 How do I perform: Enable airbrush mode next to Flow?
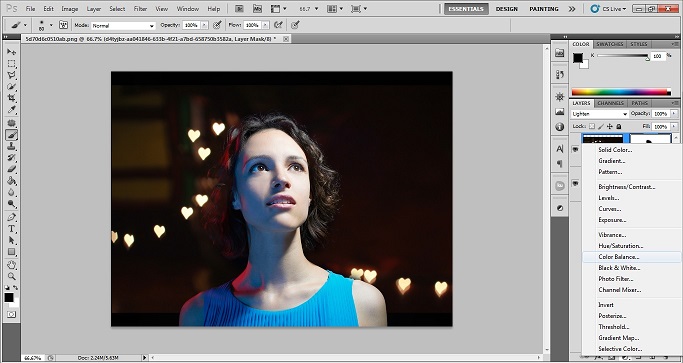(278, 25)
